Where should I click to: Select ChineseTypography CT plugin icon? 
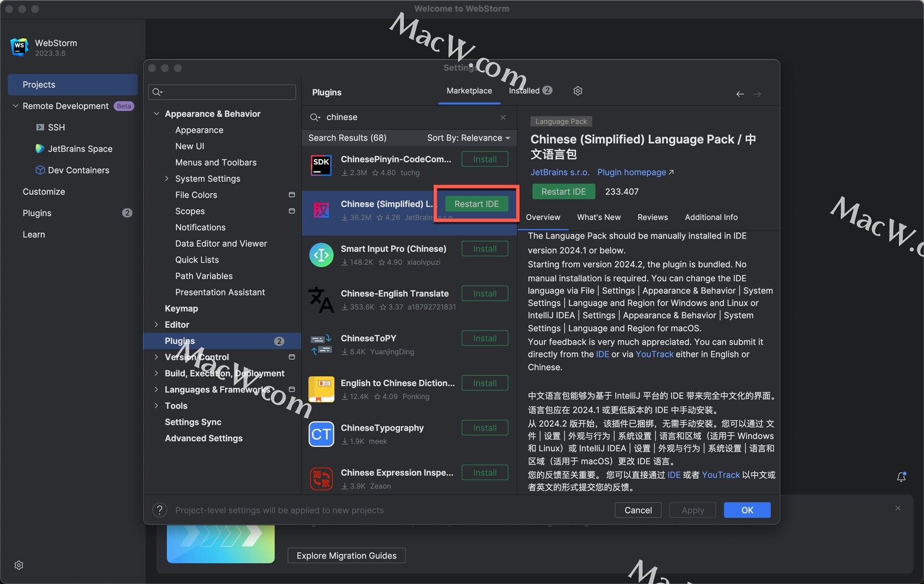click(321, 434)
